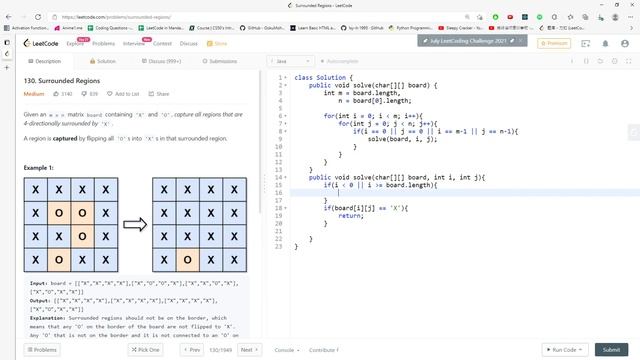The image size is (640, 360).
Task: Open Run Code dropdown arrow
Action: 580,349
